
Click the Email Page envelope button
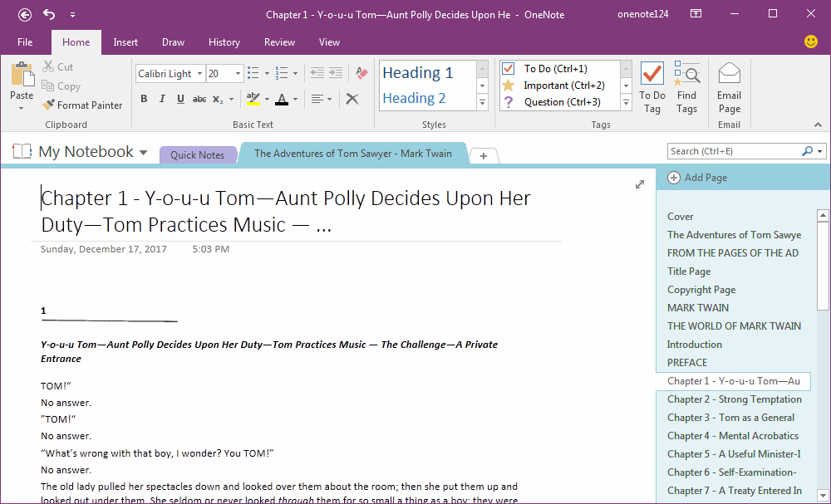pyautogui.click(x=730, y=88)
